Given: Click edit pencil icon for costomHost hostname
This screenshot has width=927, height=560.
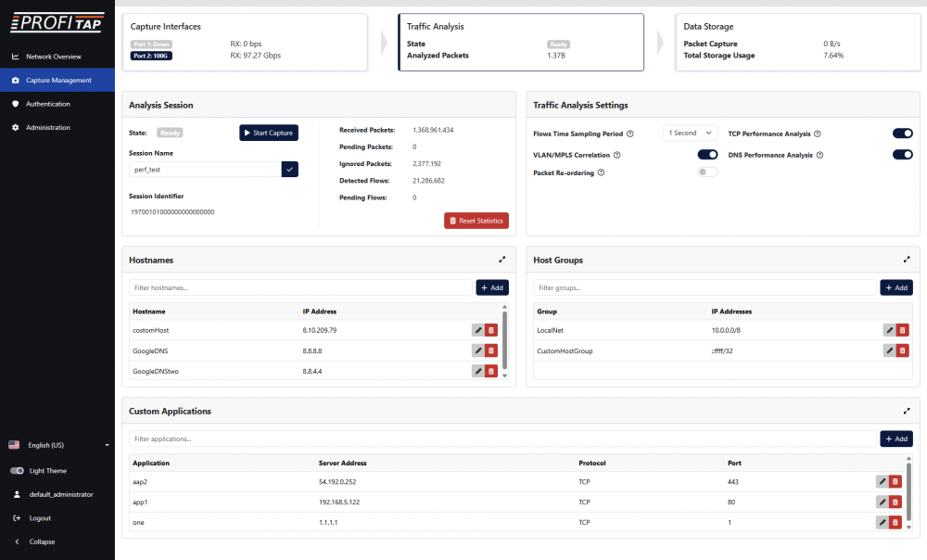Looking at the screenshot, I should 478,330.
